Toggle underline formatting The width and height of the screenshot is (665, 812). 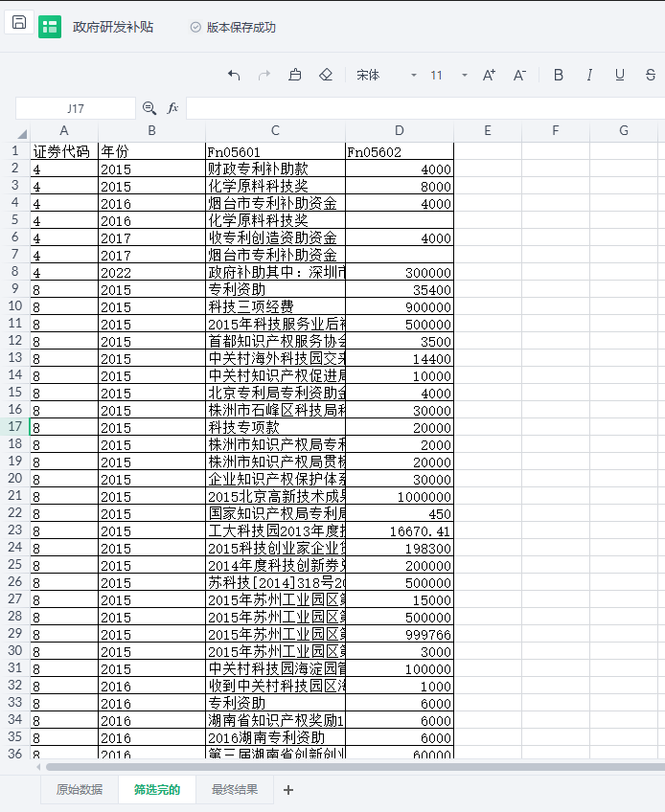[x=619, y=75]
